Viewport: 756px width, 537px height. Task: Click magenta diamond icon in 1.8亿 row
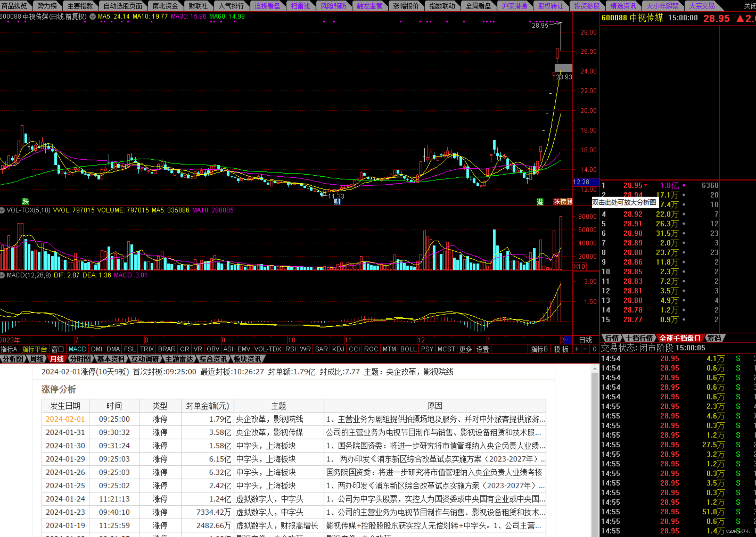click(684, 185)
